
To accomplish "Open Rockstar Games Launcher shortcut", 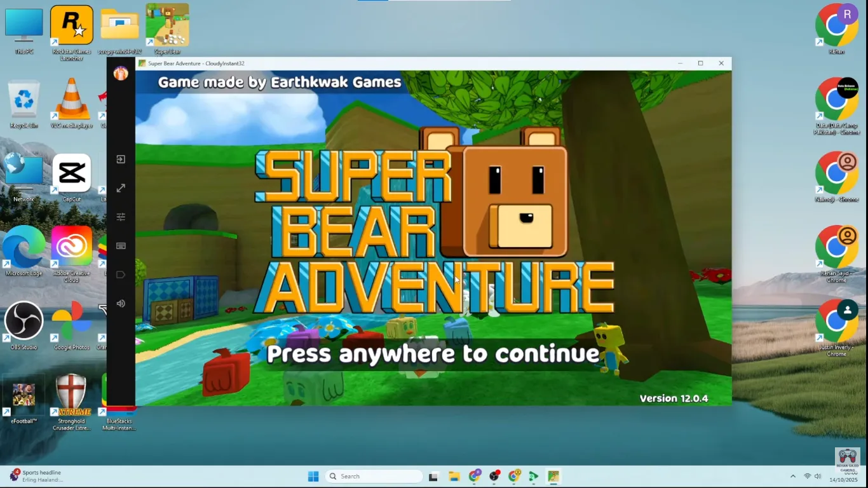I will (71, 26).
